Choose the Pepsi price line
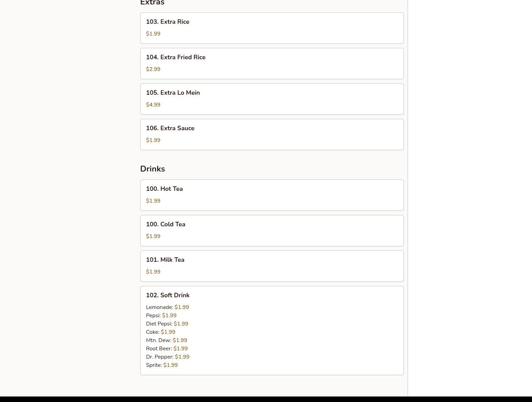 (161, 316)
